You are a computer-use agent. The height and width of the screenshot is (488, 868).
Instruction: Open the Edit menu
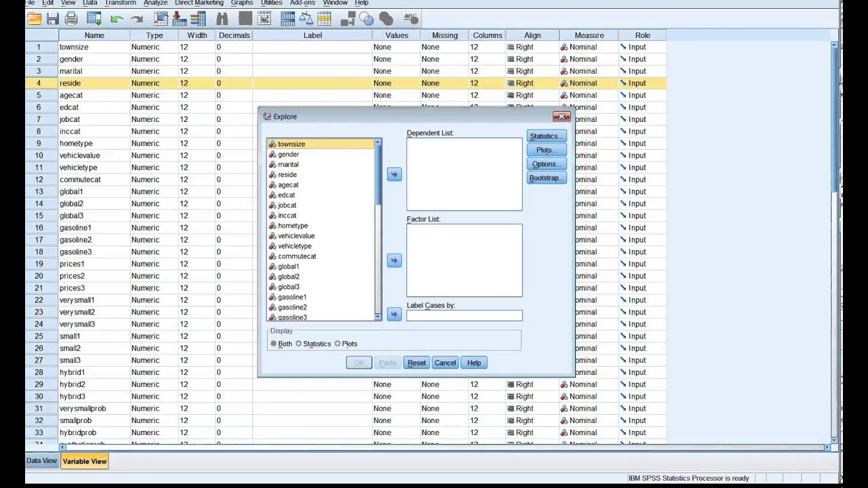[x=48, y=3]
